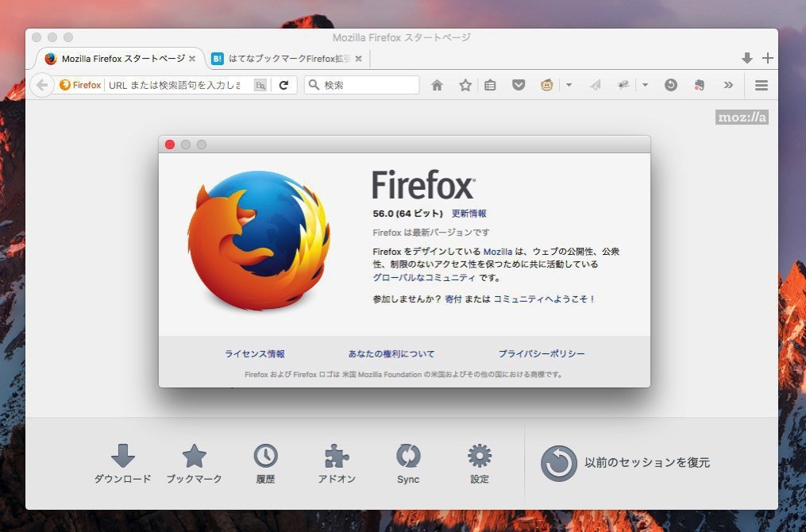Go back with the back arrow button
The image size is (806, 532).
[x=42, y=85]
